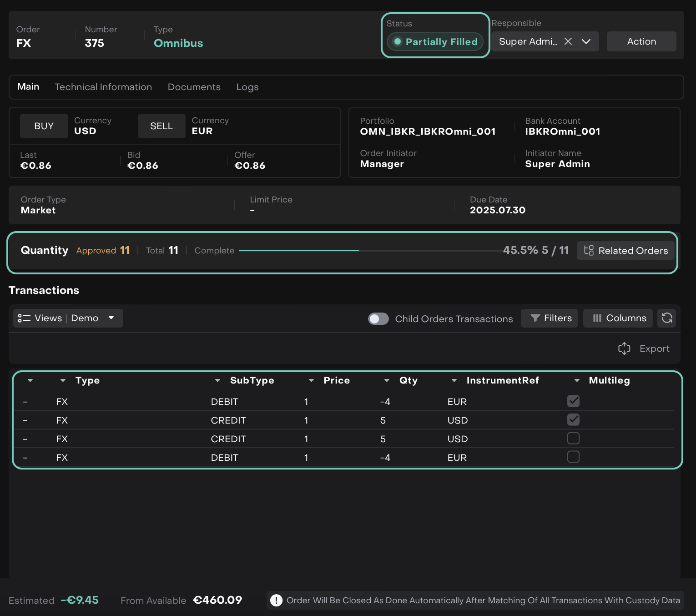The height and width of the screenshot is (616, 696).
Task: Click the Columns layout icon
Action: 597,318
